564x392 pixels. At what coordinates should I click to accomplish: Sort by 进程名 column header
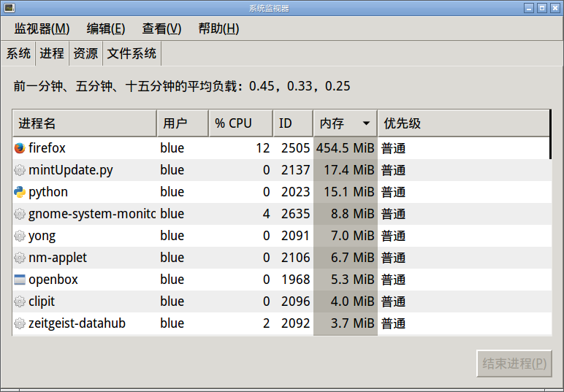85,123
